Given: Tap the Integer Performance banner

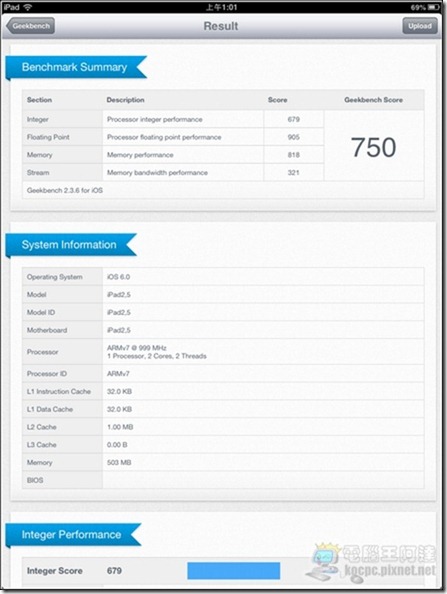Looking at the screenshot, I should pyautogui.click(x=73, y=535).
